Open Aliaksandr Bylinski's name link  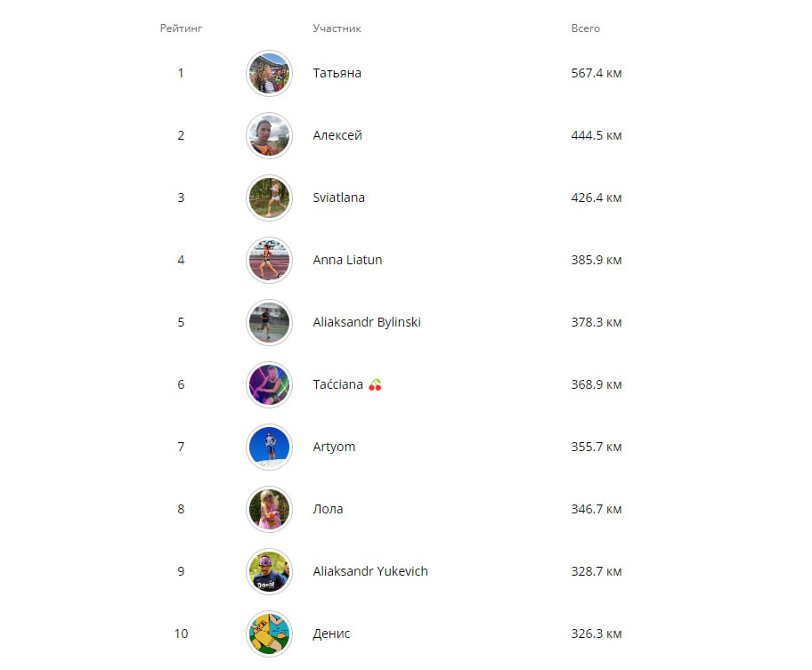366,322
